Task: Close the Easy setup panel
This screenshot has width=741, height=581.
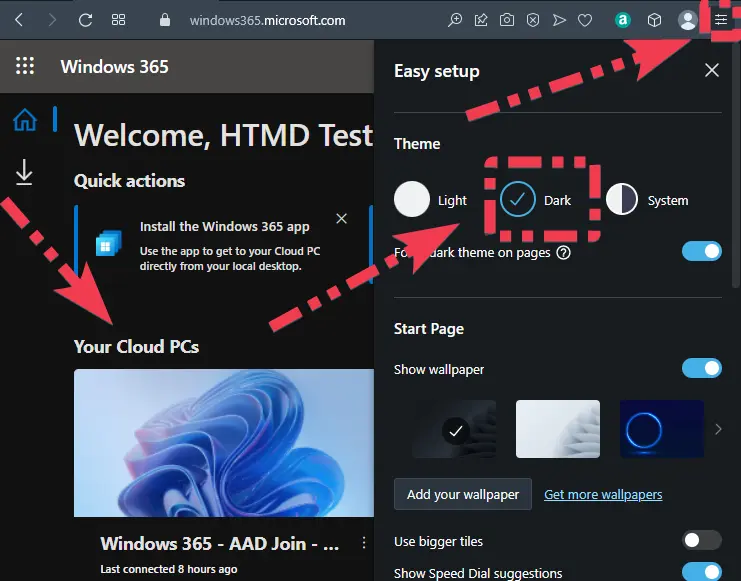Action: [712, 70]
